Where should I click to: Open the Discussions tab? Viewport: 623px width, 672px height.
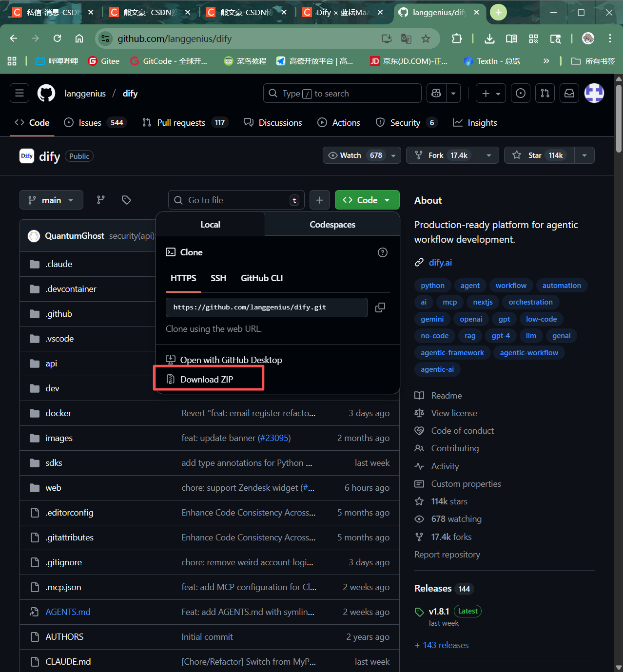point(273,123)
